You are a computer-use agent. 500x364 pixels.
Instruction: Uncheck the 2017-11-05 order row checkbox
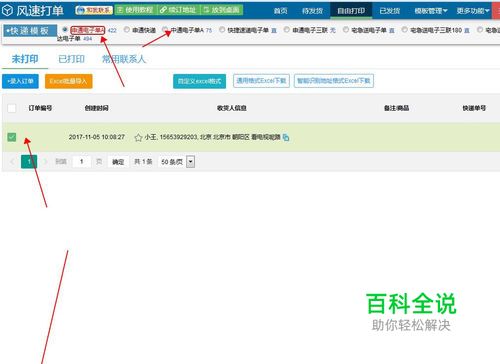[x=12, y=137]
